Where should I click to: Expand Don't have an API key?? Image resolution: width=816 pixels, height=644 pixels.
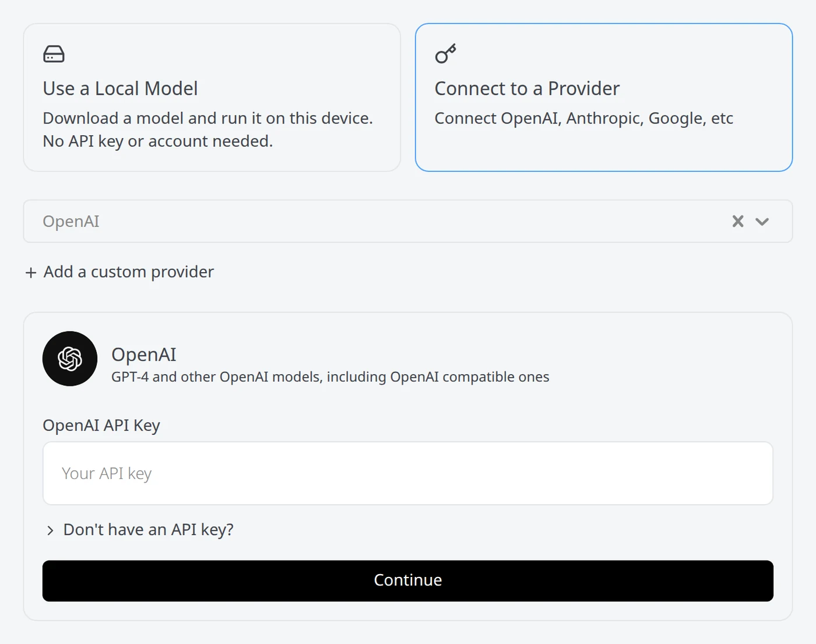click(x=139, y=530)
